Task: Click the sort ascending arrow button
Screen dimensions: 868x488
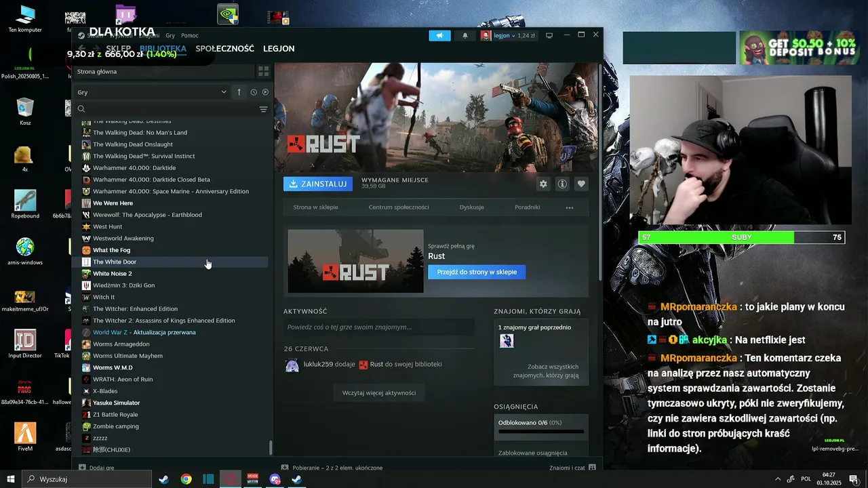Action: click(239, 92)
